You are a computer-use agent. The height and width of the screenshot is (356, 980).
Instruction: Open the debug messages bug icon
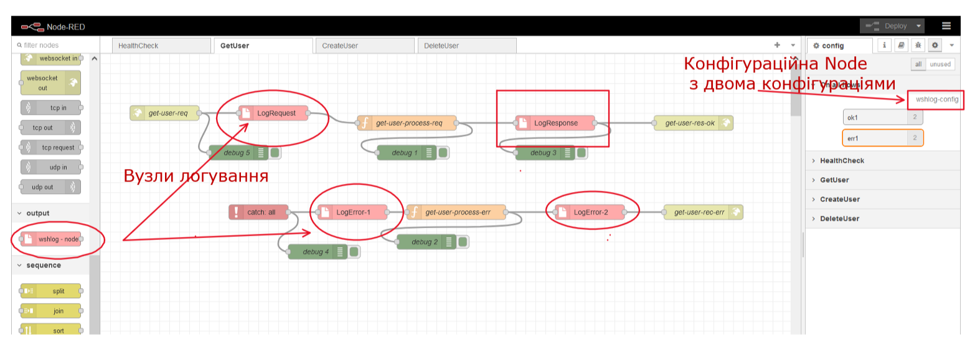click(x=918, y=46)
